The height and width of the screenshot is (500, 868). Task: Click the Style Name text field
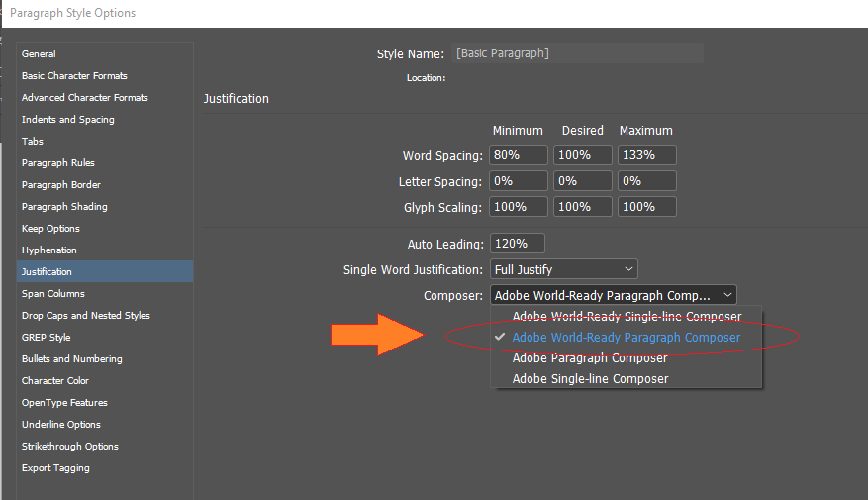(x=577, y=53)
